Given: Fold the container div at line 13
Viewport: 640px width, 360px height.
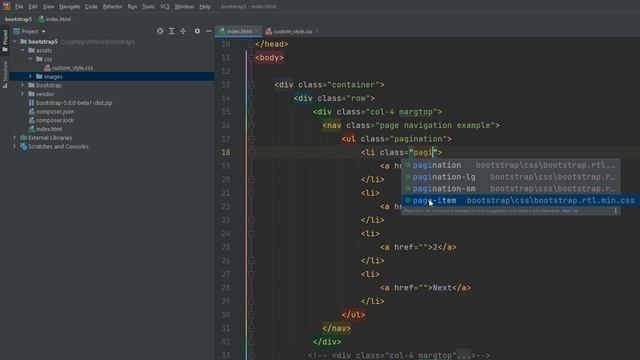Looking at the screenshot, I should 252,85.
